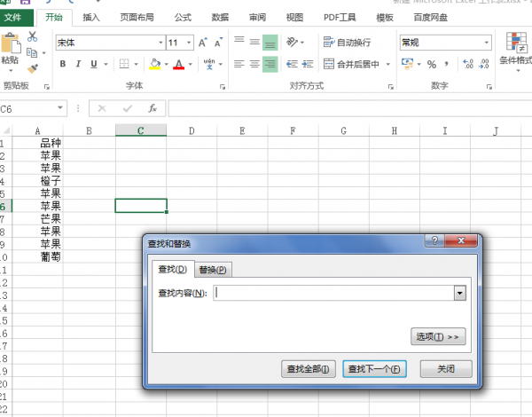Expand the underline style arrow
532x417 pixels.
pyautogui.click(x=106, y=64)
